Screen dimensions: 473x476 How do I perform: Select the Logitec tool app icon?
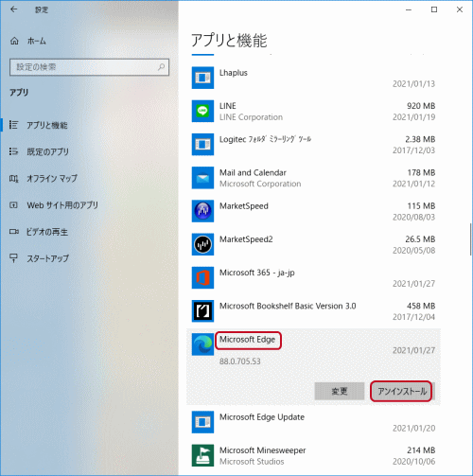(202, 145)
